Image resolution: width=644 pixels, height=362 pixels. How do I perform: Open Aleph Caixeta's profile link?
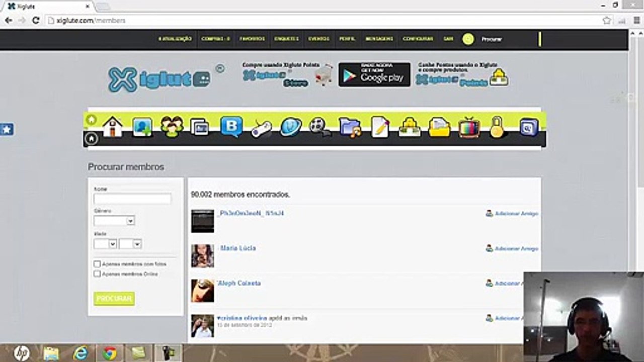tap(239, 284)
